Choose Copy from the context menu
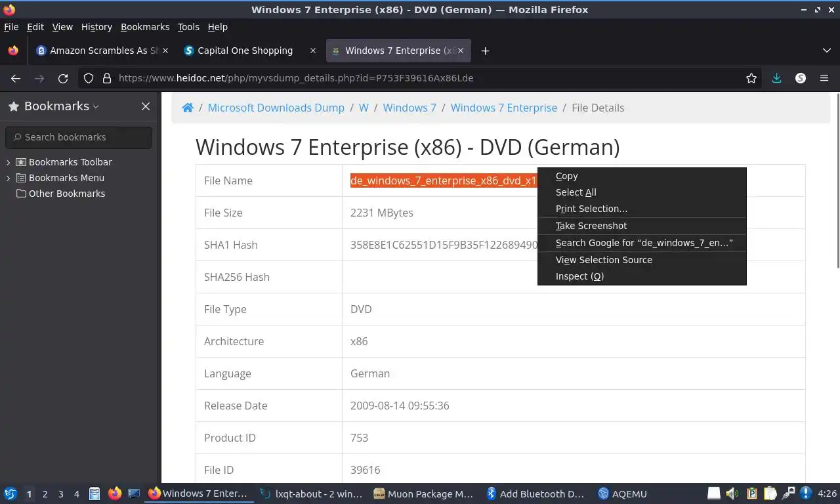The width and height of the screenshot is (840, 504). point(642,176)
